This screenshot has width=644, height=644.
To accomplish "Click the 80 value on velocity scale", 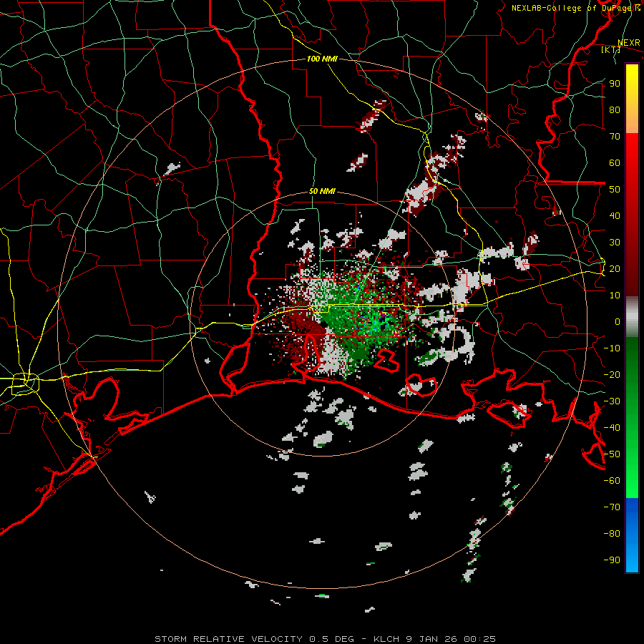I will (615, 110).
